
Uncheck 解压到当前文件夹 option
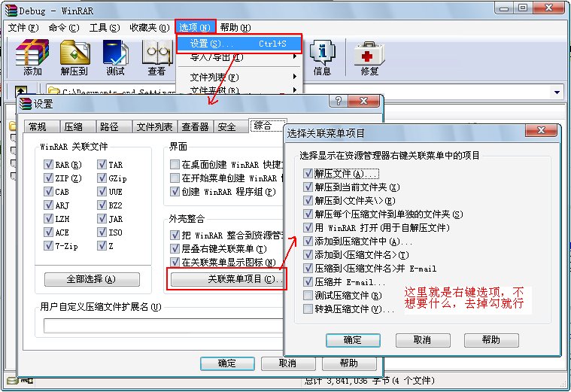point(308,187)
